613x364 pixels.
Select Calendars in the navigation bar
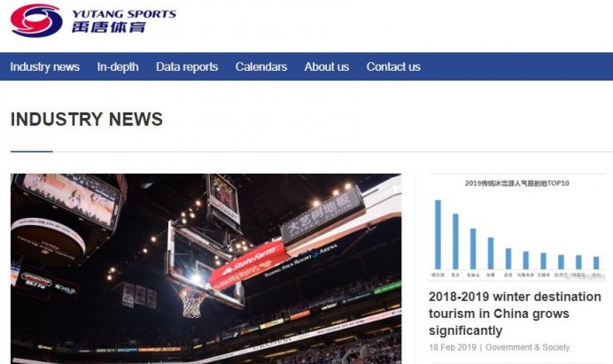(261, 66)
